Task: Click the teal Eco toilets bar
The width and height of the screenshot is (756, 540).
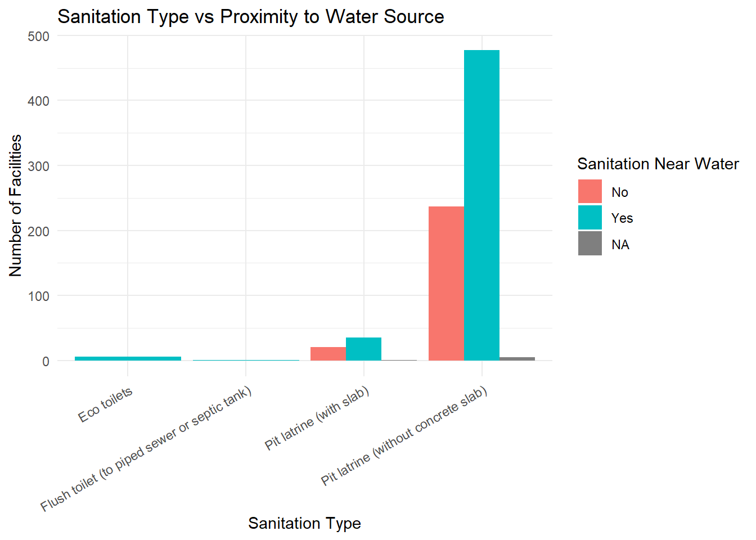Action: [128, 358]
